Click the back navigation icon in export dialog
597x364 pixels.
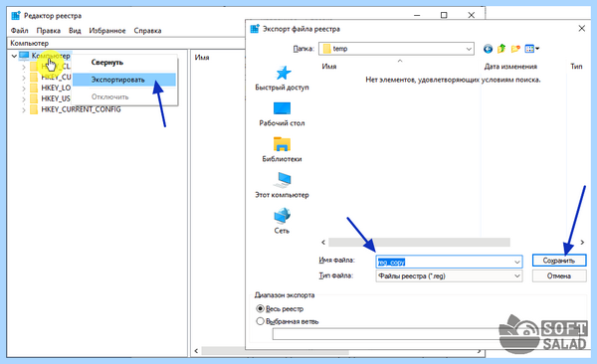488,49
